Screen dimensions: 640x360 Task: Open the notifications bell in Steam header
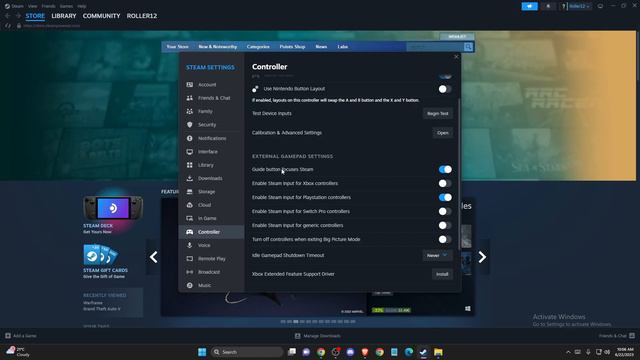[x=548, y=6]
